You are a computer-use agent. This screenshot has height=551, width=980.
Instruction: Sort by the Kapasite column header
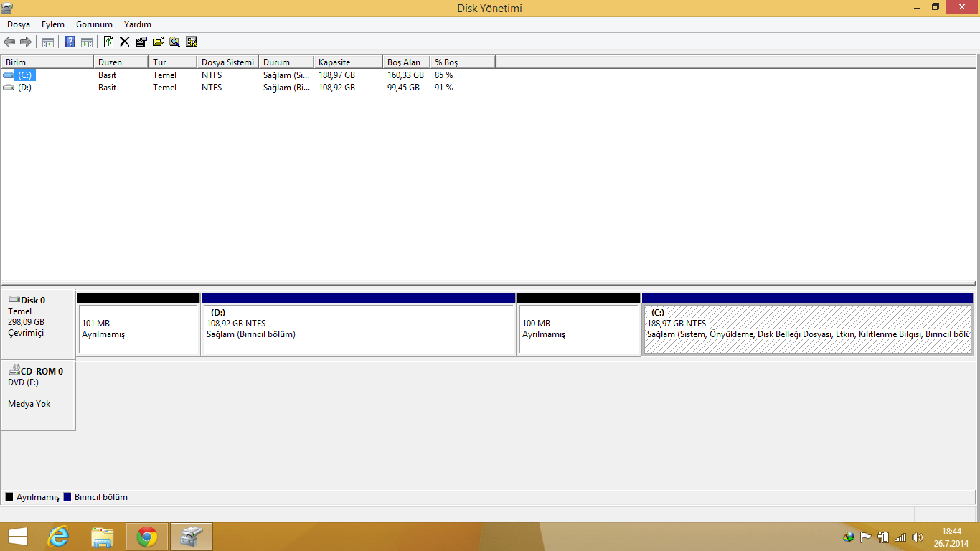(349, 62)
